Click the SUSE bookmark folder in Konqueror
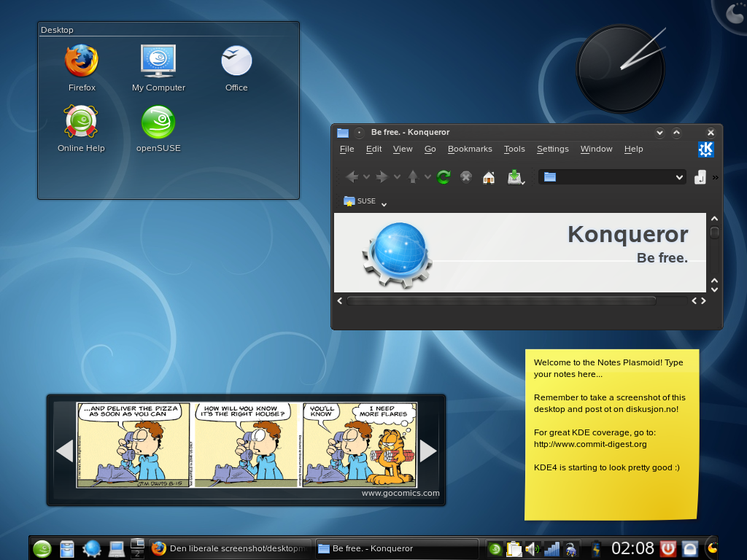This screenshot has width=747, height=560. 360,201
